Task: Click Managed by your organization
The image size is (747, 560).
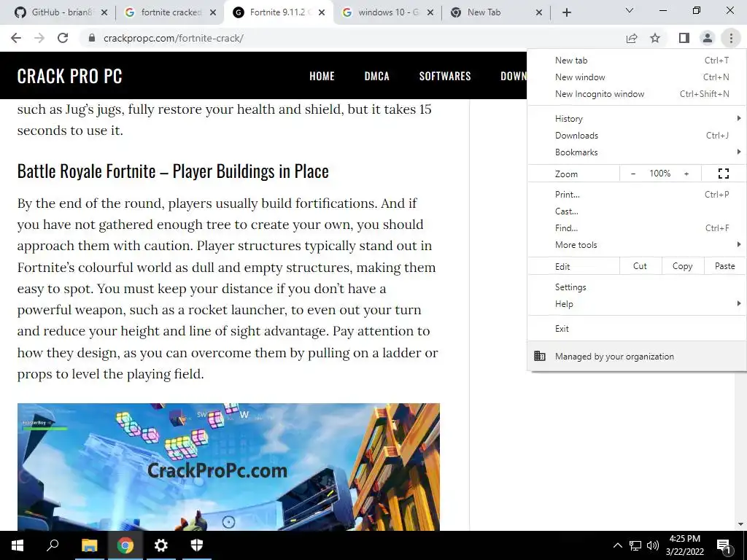Action: coord(636,356)
